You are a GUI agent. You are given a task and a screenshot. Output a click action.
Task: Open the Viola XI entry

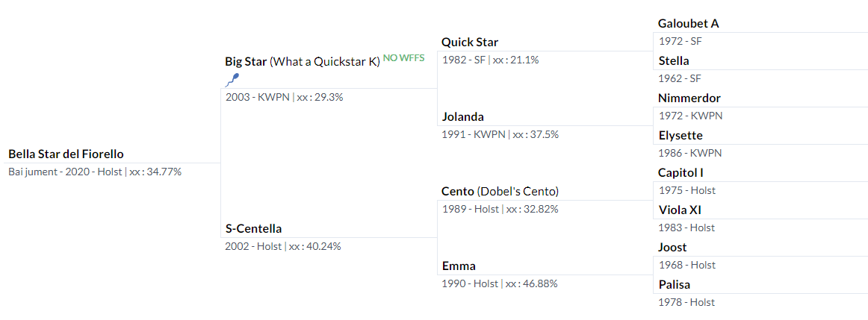pyautogui.click(x=680, y=210)
